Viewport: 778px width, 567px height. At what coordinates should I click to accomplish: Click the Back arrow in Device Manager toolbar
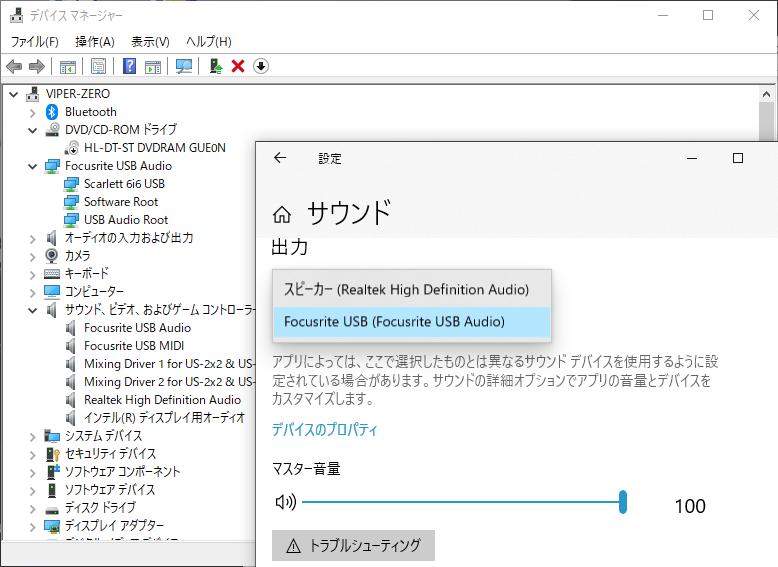click(x=14, y=66)
